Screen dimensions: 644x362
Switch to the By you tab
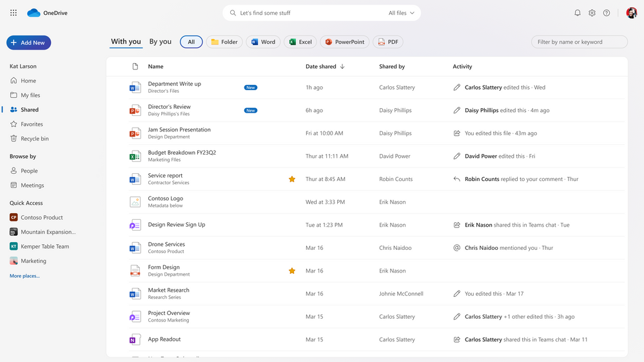click(161, 42)
